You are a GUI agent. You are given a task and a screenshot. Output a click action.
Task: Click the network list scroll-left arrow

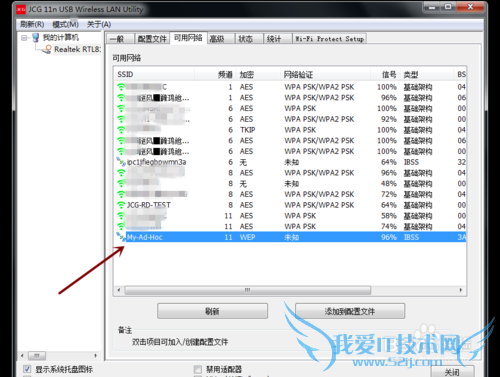point(119,290)
